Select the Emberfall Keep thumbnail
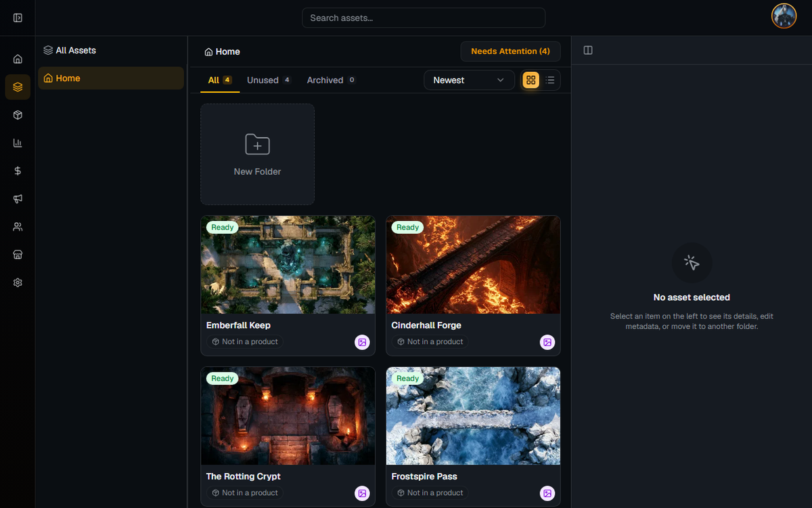The image size is (812, 508). pyautogui.click(x=288, y=265)
